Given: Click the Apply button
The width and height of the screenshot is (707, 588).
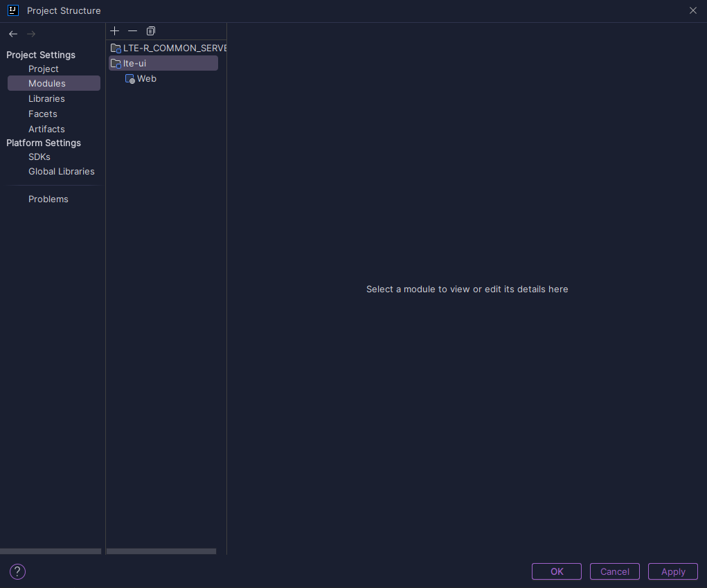Looking at the screenshot, I should click(673, 571).
